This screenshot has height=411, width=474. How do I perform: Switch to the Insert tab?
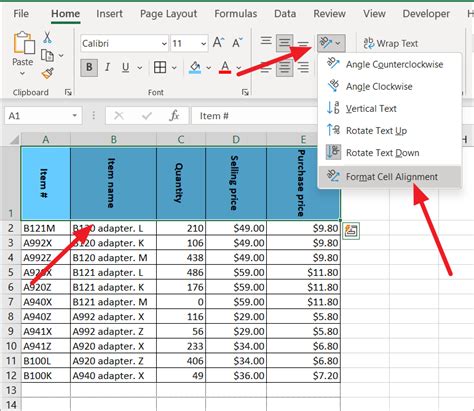tap(109, 14)
